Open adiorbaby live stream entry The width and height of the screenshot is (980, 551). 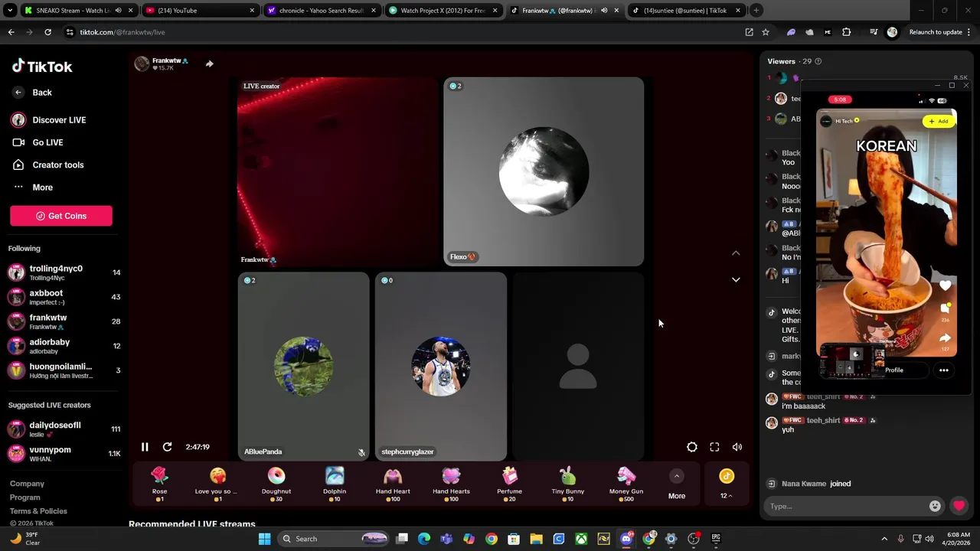(x=64, y=346)
